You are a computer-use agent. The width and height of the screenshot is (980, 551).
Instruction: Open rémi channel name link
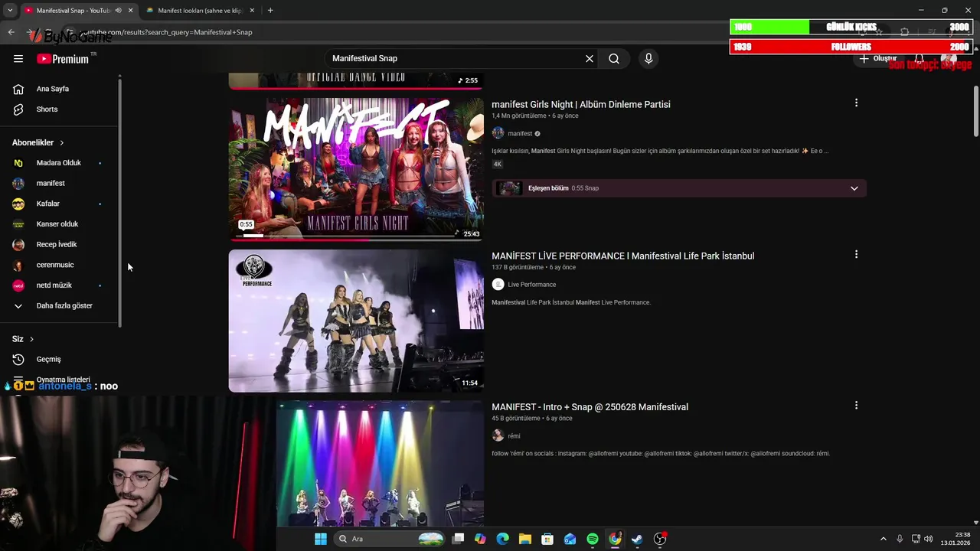514,436
